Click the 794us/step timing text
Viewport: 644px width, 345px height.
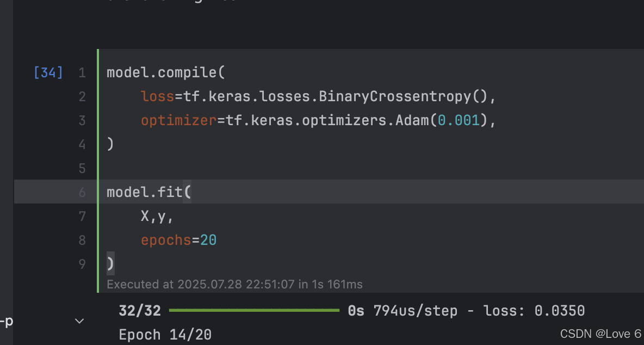[x=415, y=311]
